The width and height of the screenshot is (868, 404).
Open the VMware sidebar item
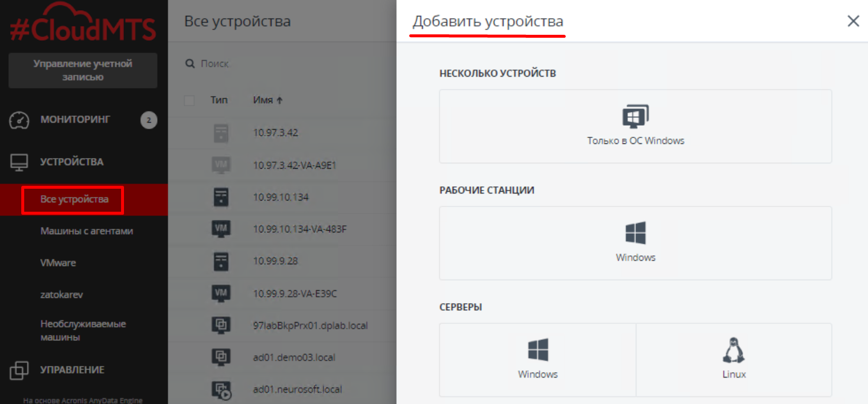pyautogui.click(x=58, y=263)
